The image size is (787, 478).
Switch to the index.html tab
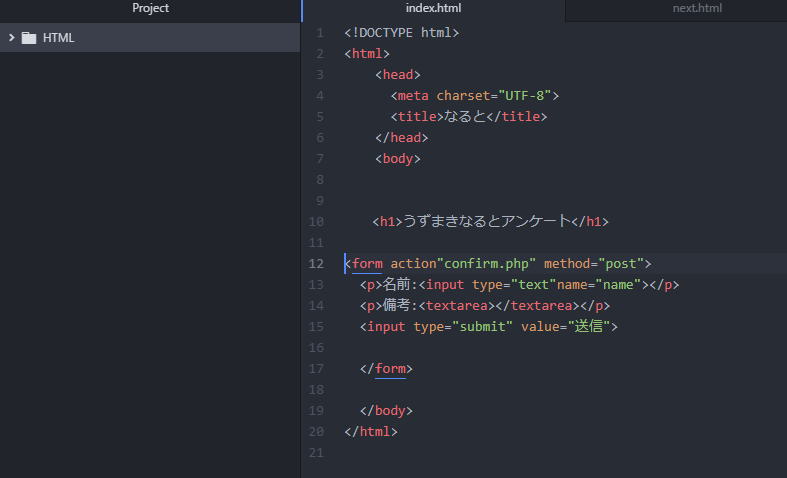click(x=433, y=9)
